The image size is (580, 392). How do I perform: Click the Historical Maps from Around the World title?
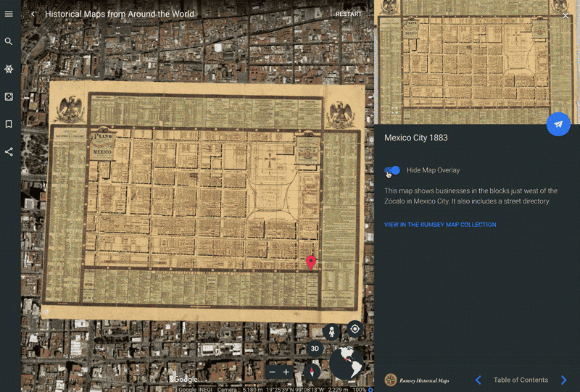(x=120, y=14)
